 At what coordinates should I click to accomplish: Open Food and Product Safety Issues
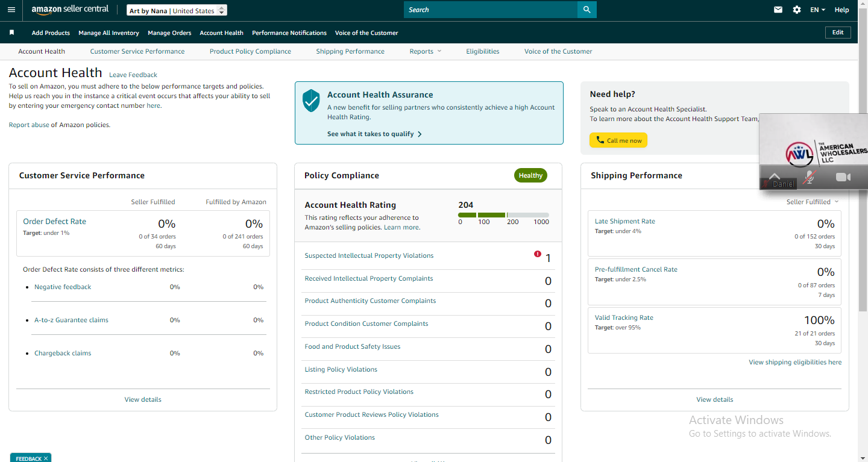[353, 346]
